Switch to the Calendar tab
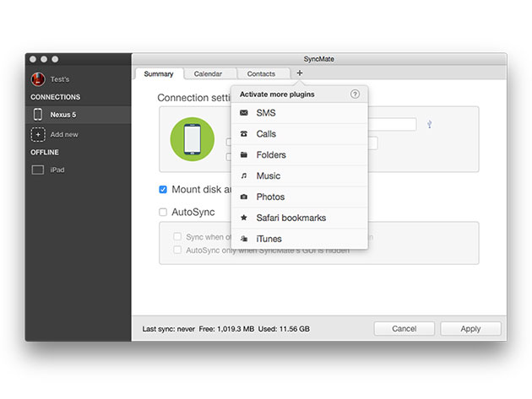The height and width of the screenshot is (399, 532). tap(208, 74)
